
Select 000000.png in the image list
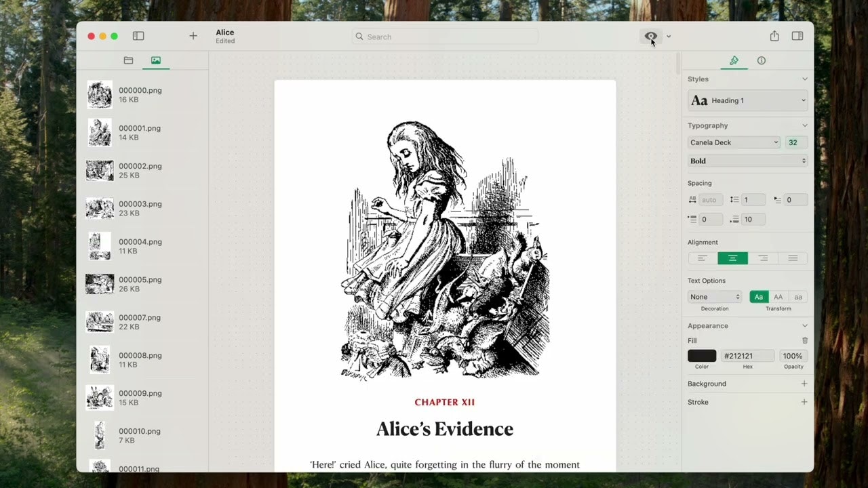pos(142,95)
